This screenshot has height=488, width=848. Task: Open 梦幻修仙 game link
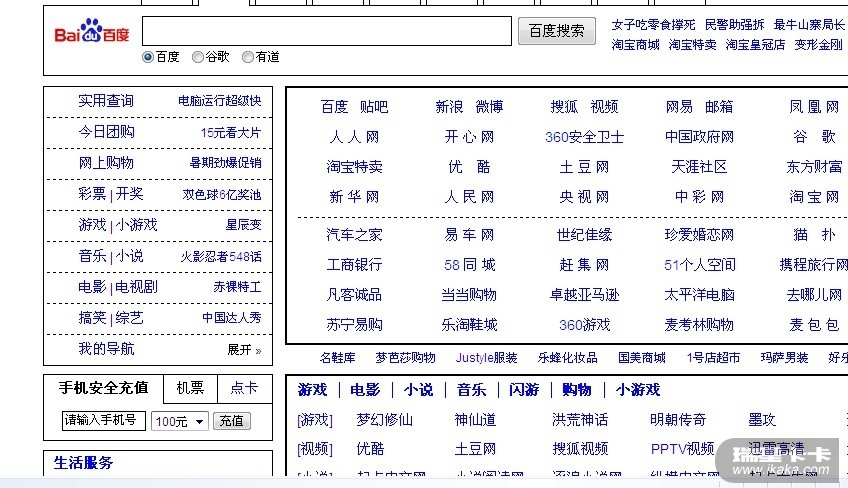coord(385,420)
